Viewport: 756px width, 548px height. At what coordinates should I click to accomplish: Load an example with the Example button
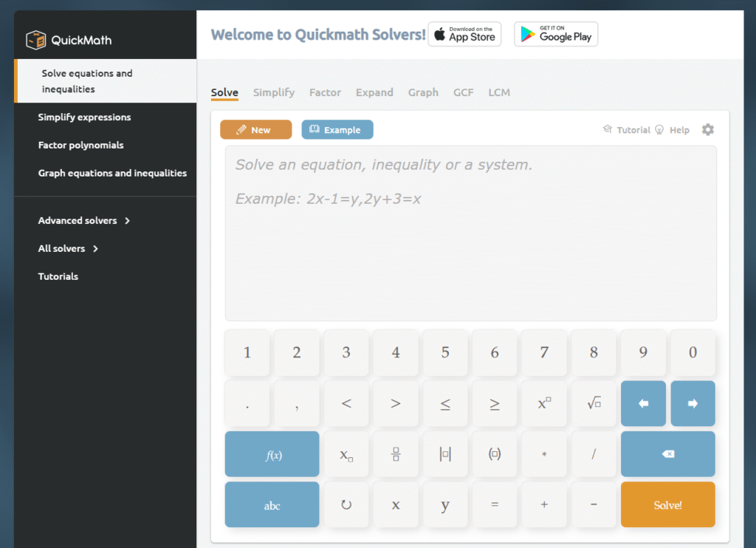point(337,129)
